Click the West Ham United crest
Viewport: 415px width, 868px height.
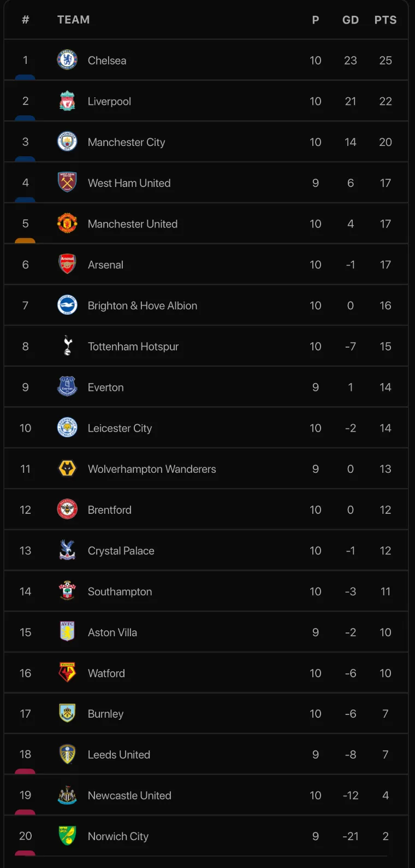pos(67,183)
